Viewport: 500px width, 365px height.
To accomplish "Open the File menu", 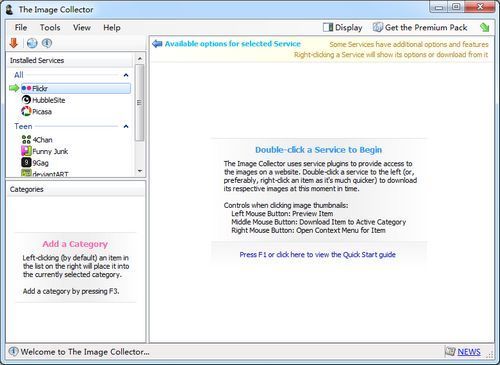I will (x=21, y=27).
